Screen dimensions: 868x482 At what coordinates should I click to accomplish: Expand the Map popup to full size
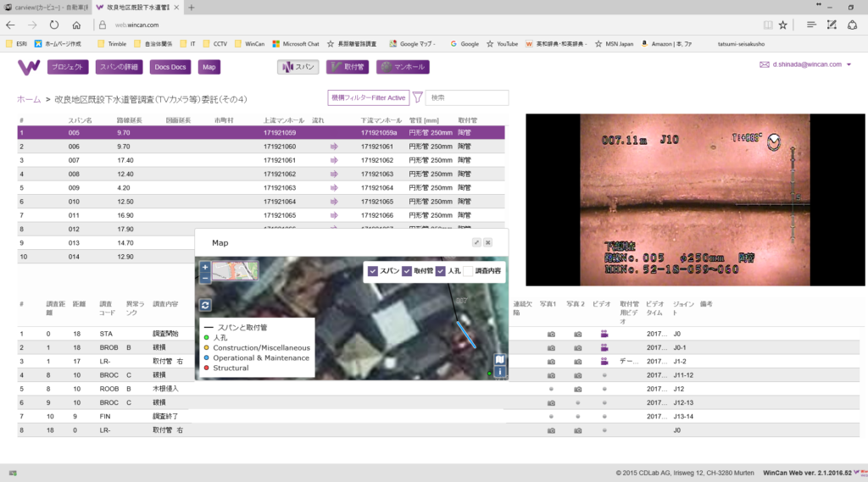[476, 242]
